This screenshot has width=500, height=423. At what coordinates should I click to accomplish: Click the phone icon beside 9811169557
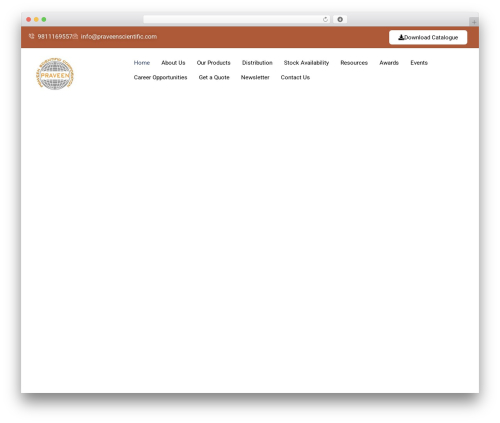(x=31, y=36)
